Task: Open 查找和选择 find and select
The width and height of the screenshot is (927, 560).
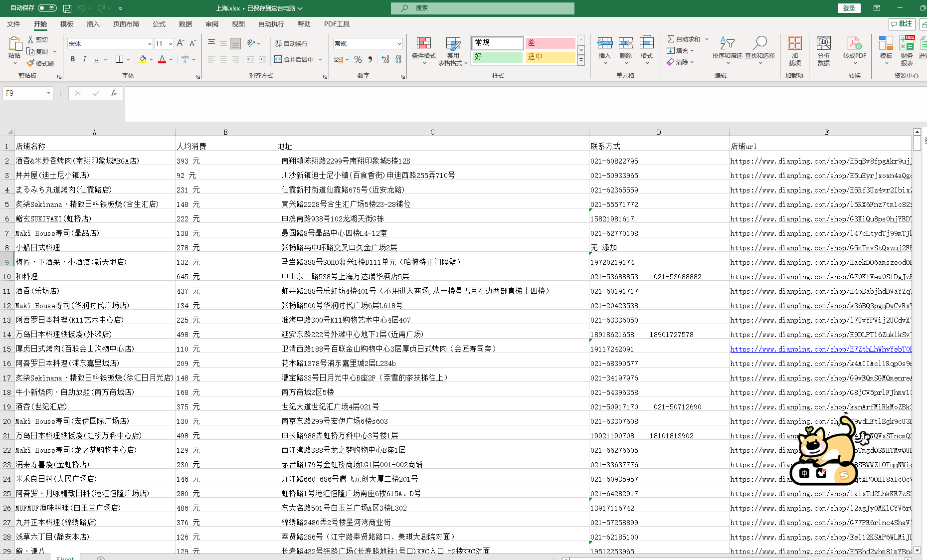Action: point(760,50)
